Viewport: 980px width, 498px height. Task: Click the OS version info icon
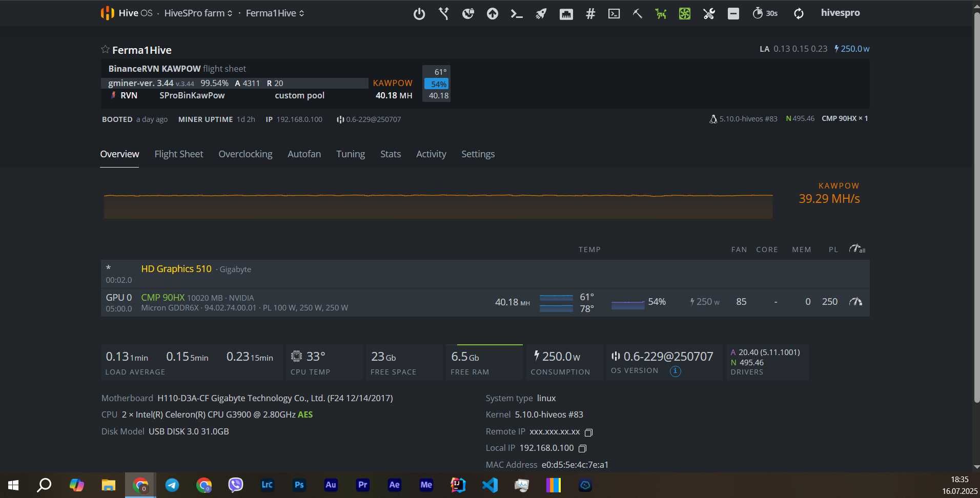tap(676, 371)
